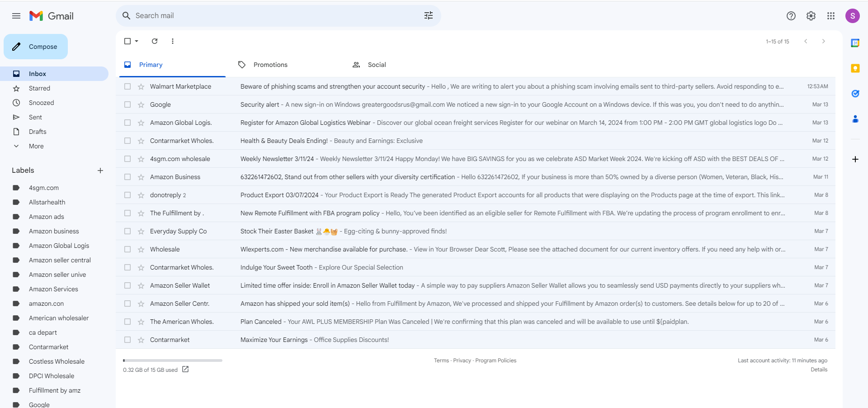Star the Google Security alert email
The width and height of the screenshot is (868, 408).
point(141,104)
